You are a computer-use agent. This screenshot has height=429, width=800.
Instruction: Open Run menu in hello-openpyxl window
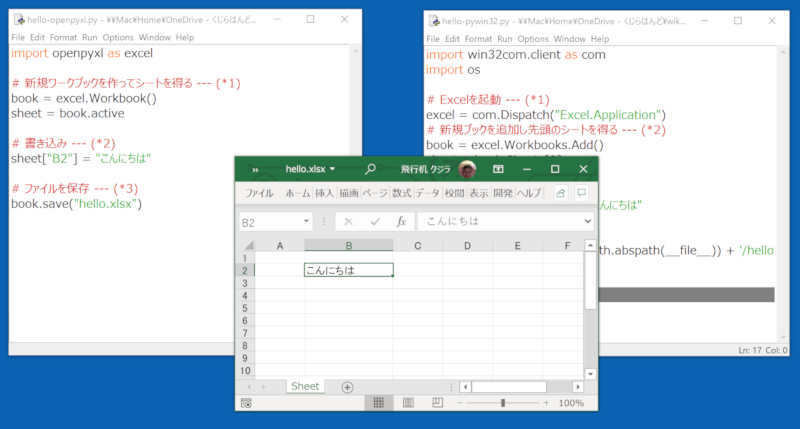click(89, 37)
